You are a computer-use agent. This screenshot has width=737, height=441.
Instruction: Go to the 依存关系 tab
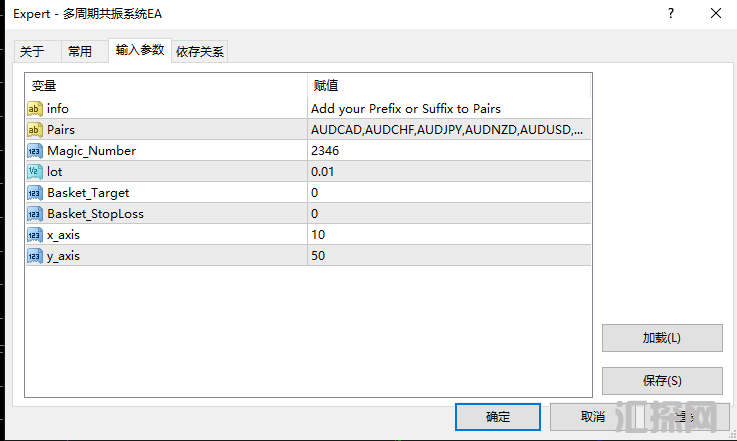click(x=200, y=52)
